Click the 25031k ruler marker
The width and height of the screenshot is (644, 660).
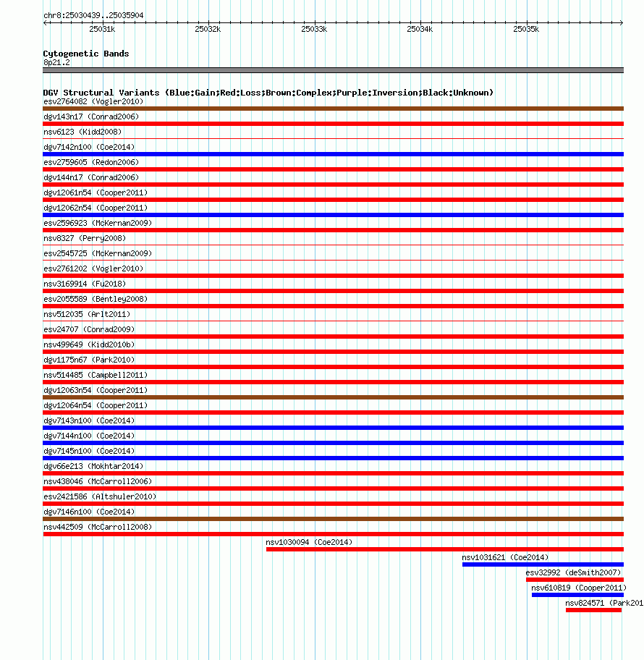pyautogui.click(x=102, y=29)
